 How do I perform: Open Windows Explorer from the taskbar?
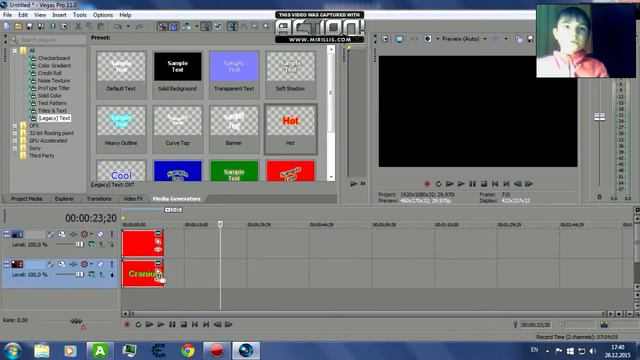coord(41,351)
